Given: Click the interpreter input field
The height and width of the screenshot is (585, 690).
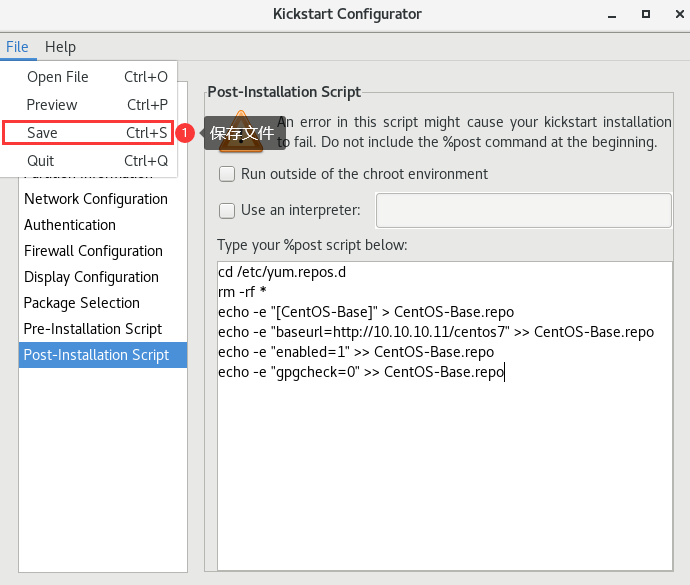Looking at the screenshot, I should click(x=524, y=210).
